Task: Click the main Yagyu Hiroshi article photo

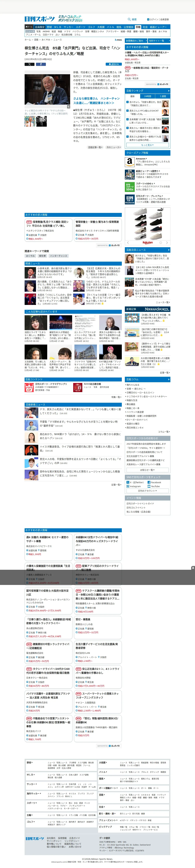Action: 47,89
